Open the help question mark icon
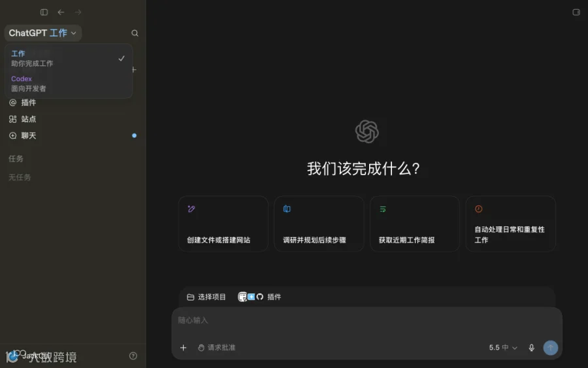Viewport: 588px width, 368px height. [133, 356]
